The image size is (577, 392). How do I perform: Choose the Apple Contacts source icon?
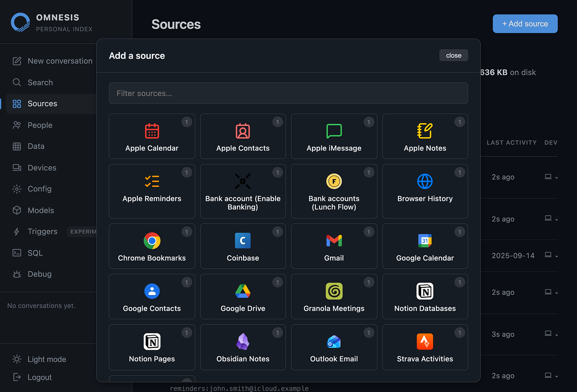pyautogui.click(x=243, y=131)
